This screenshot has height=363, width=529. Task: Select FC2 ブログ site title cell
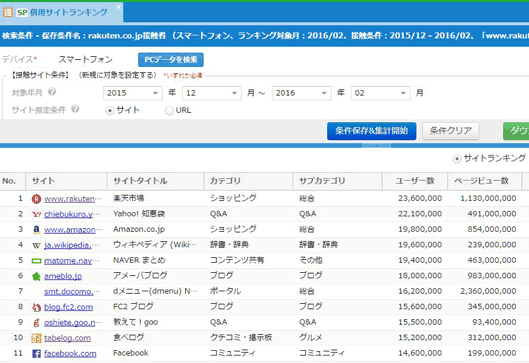tap(133, 307)
